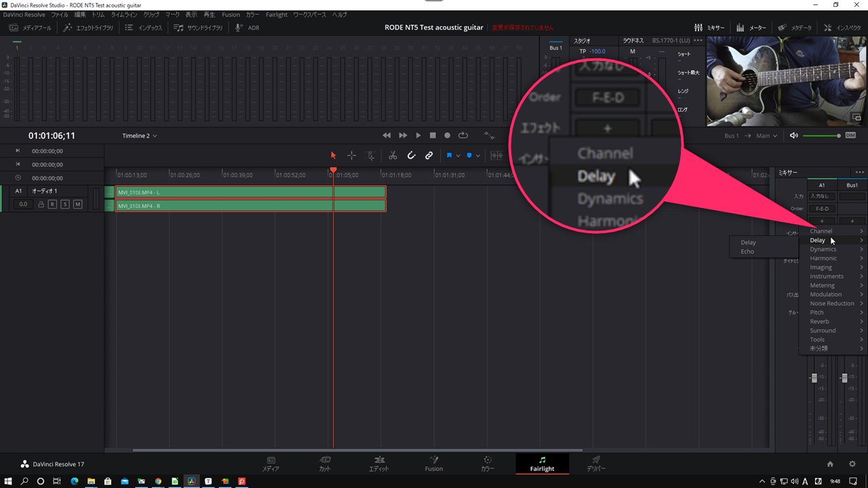Open project settings gear icon

[x=852, y=464]
